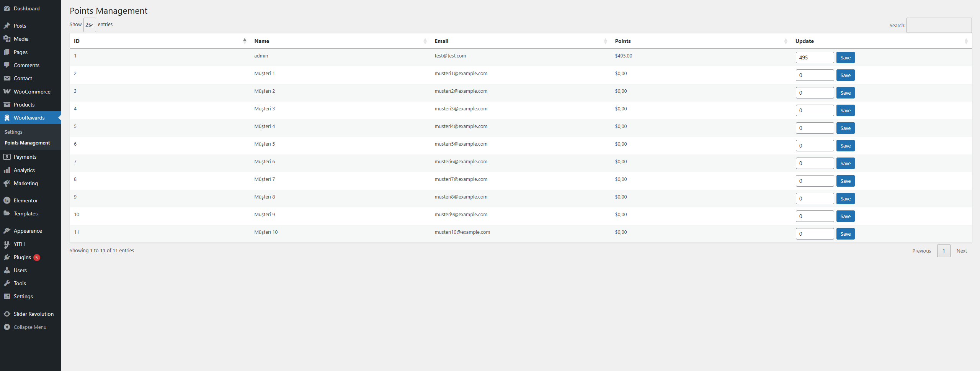Save points for admin user
980x371 pixels.
coord(845,57)
